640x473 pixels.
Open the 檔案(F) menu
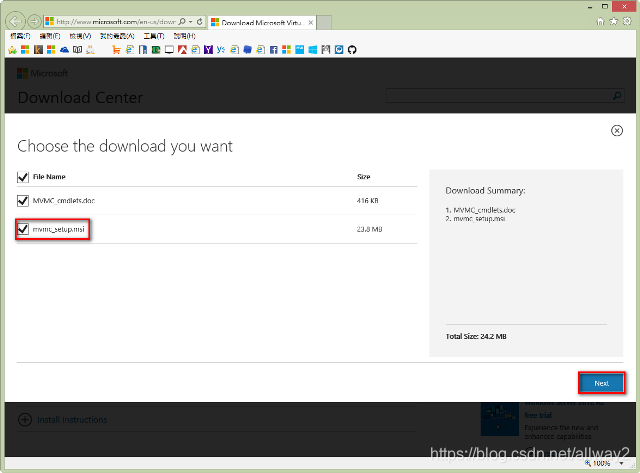click(x=20, y=36)
